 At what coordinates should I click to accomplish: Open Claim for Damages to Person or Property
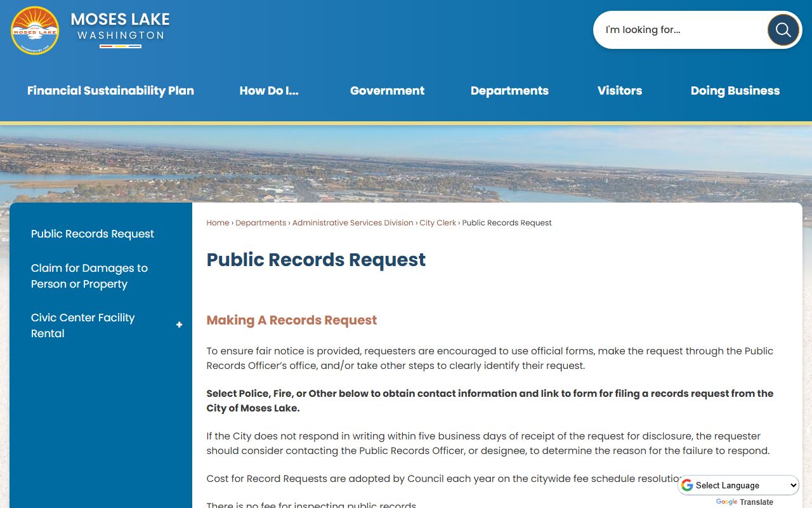[89, 276]
